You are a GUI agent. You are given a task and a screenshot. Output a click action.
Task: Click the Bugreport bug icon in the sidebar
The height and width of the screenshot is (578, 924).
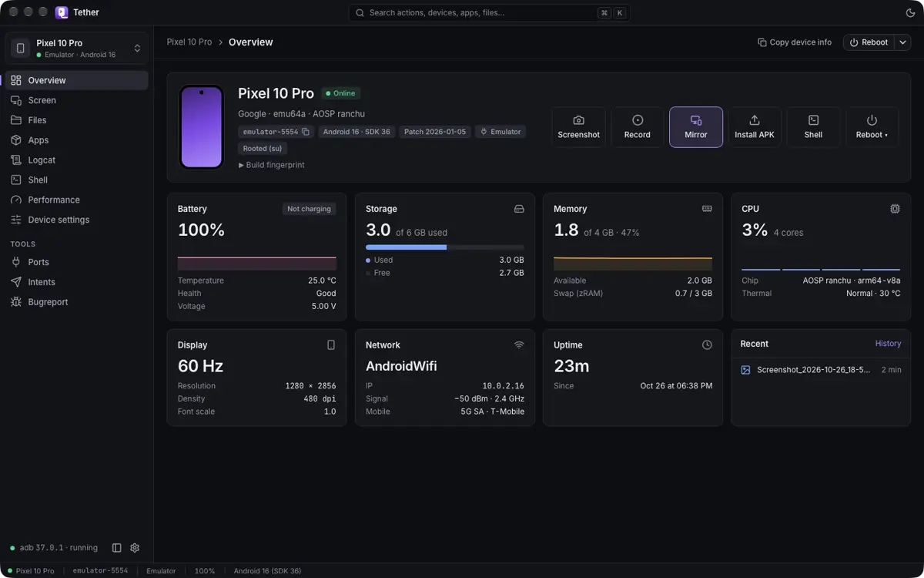click(16, 302)
